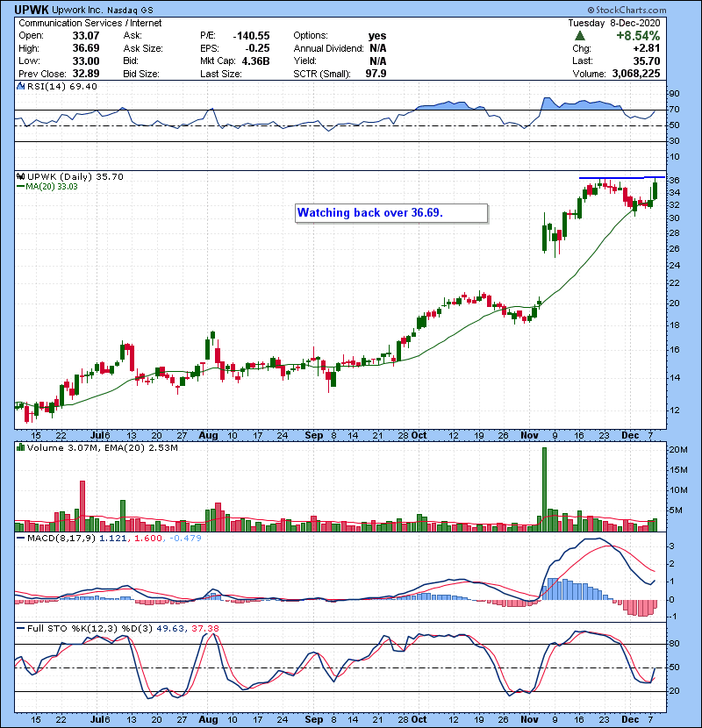Select the Low value 33.00
Image resolution: width=702 pixels, height=728 pixels.
(86, 61)
